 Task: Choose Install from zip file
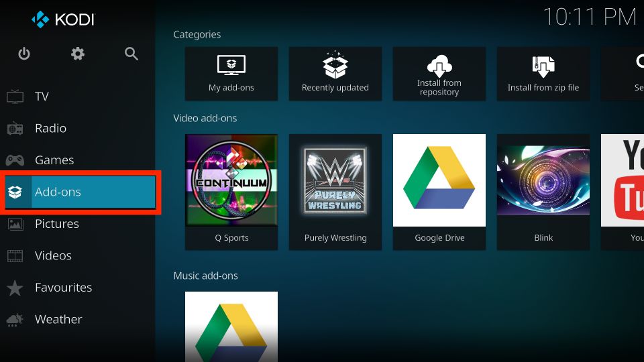[x=543, y=74]
